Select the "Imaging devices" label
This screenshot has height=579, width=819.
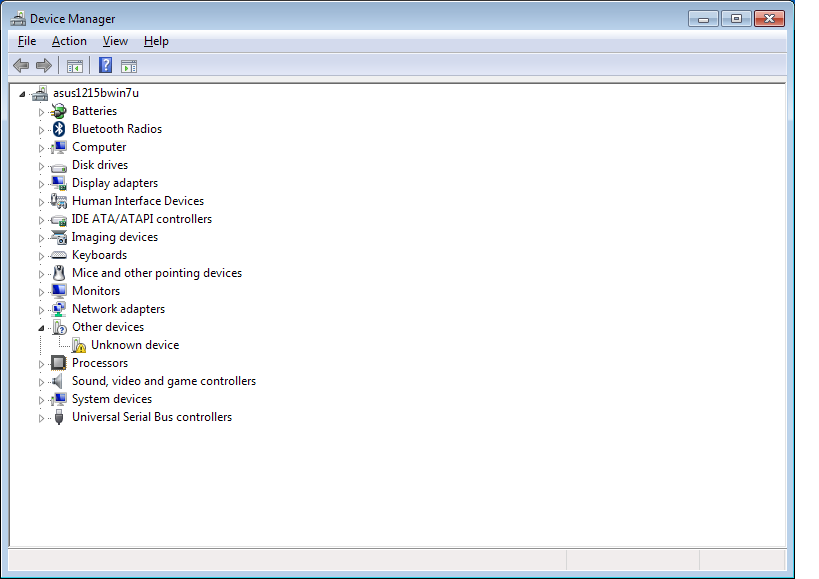114,237
